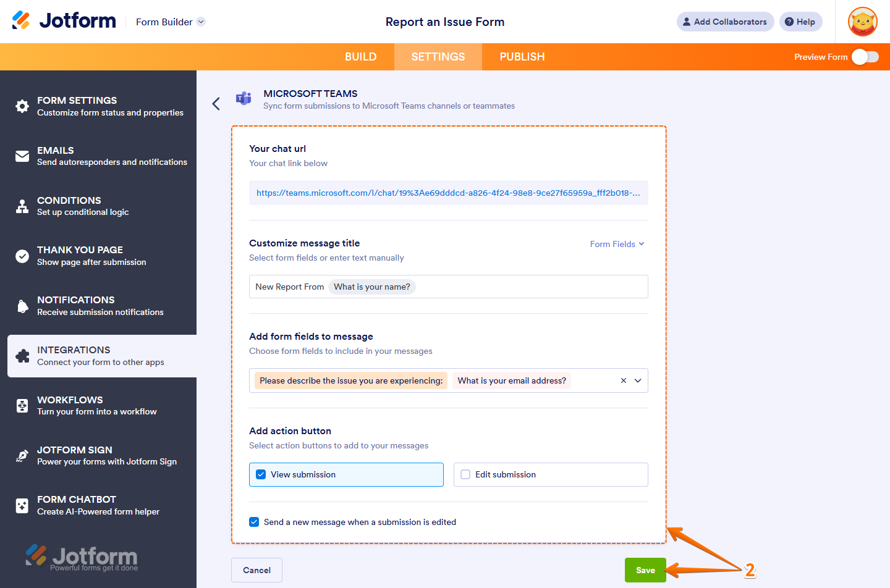
Task: Open the Form Fields dropdown
Action: pos(617,244)
